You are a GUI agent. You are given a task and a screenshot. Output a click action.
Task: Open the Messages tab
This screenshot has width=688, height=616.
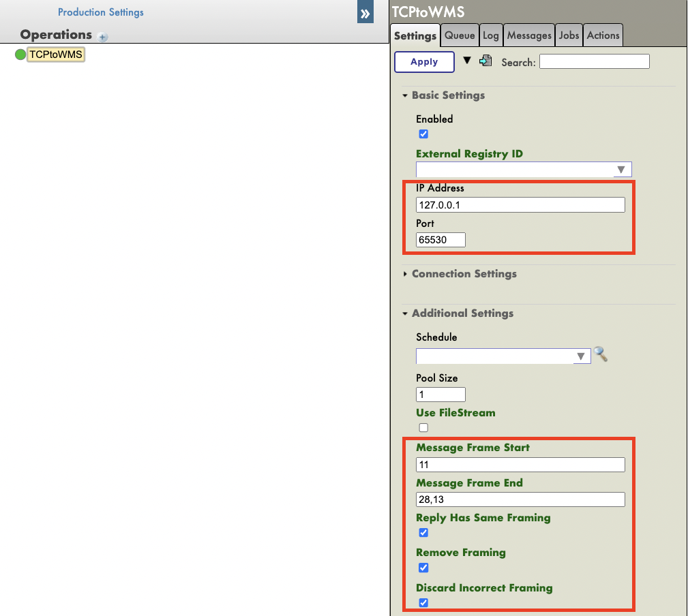(x=529, y=35)
